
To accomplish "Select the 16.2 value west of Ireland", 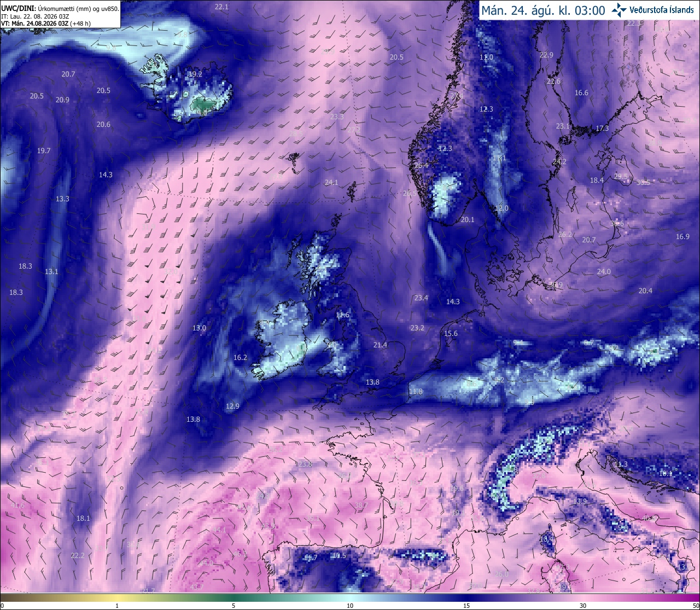I will tap(240, 358).
